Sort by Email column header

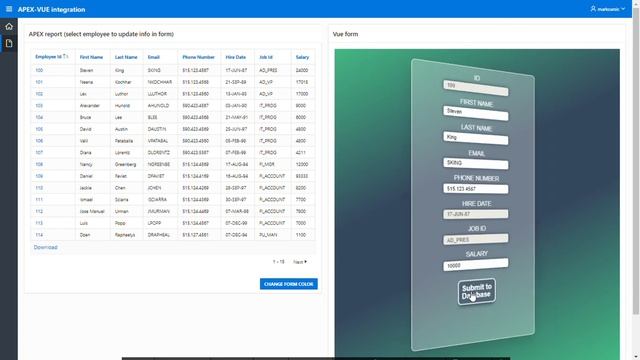click(x=153, y=57)
